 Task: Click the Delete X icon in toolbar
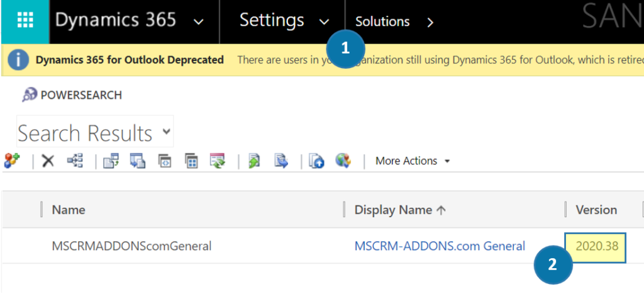click(x=48, y=161)
